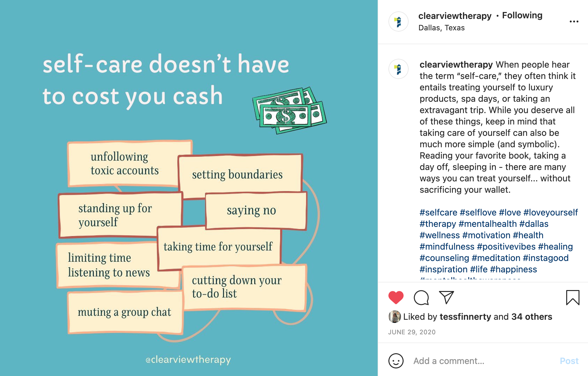Share the post via paper plane icon
This screenshot has height=376, width=588.
(x=446, y=297)
